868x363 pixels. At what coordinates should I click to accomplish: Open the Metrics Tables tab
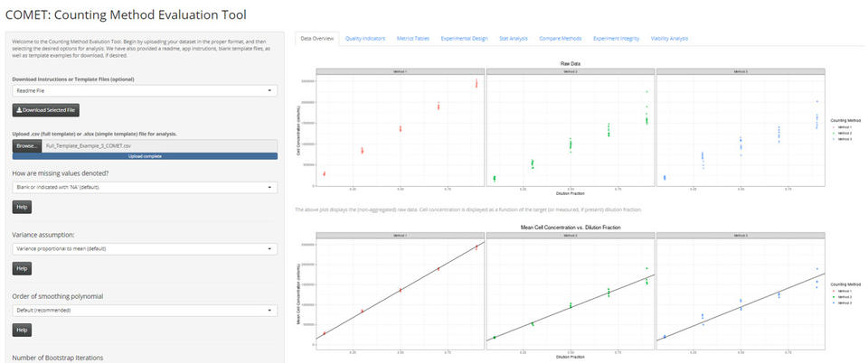pyautogui.click(x=415, y=39)
